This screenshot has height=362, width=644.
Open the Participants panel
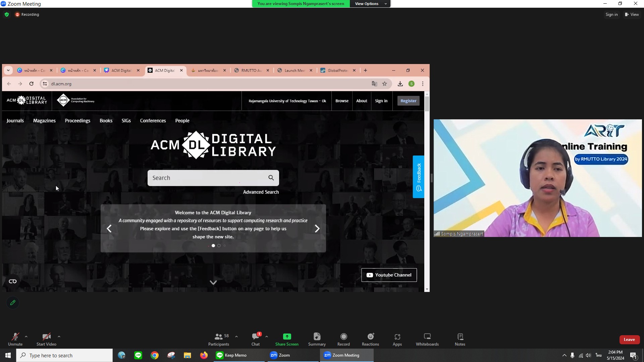coord(219,339)
